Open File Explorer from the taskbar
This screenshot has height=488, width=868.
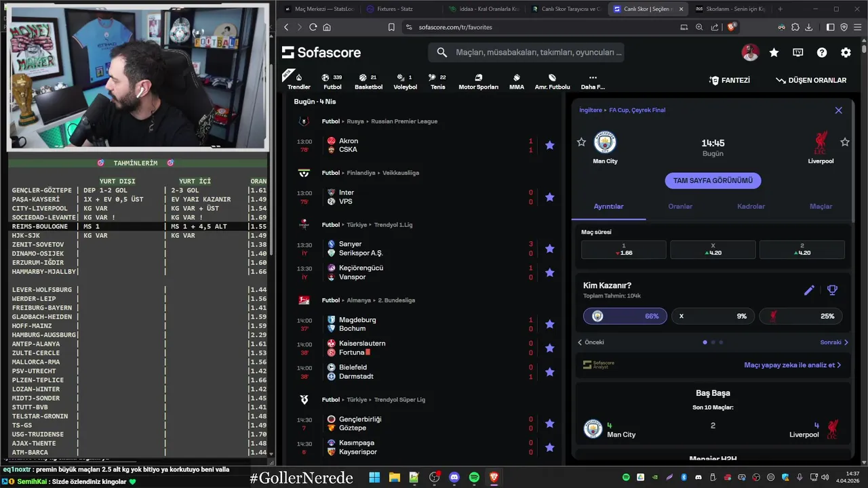tap(394, 478)
